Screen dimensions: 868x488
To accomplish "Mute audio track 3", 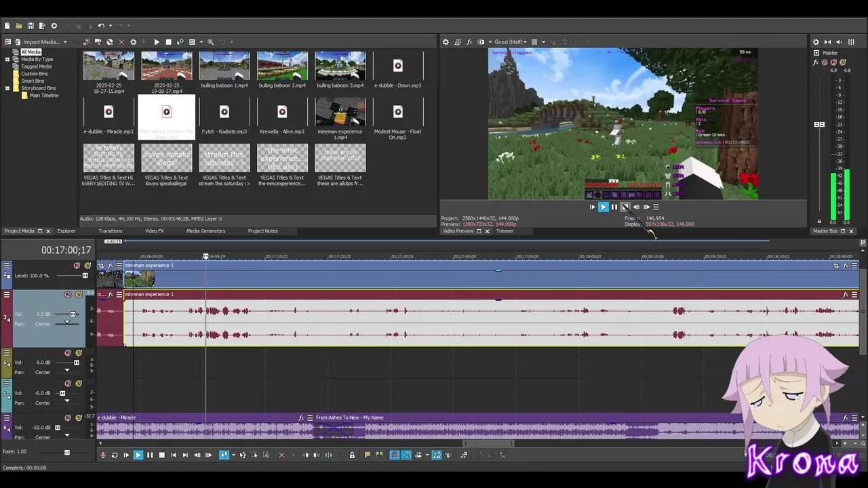I will click(68, 295).
